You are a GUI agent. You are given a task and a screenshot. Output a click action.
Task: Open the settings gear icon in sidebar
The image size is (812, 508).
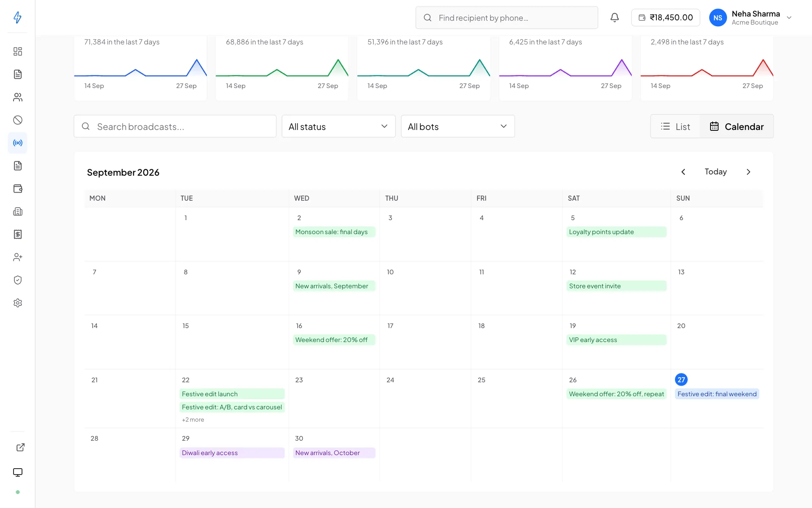(x=18, y=303)
